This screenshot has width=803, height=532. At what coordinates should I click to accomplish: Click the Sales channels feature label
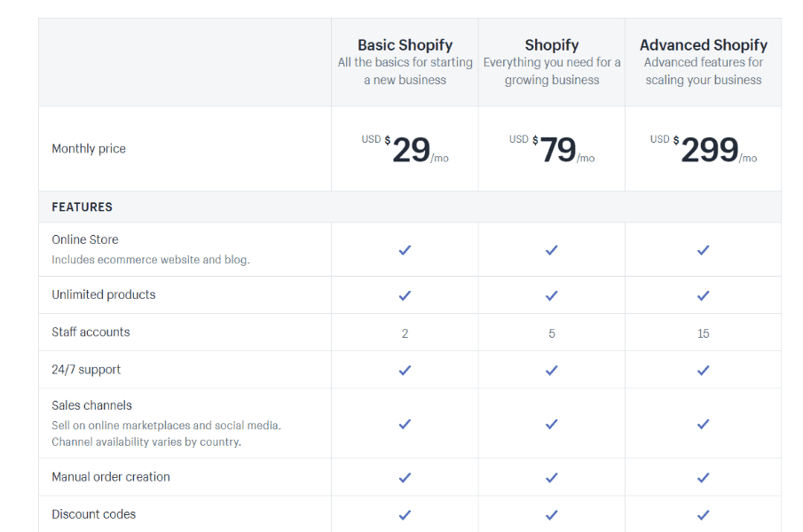point(91,405)
